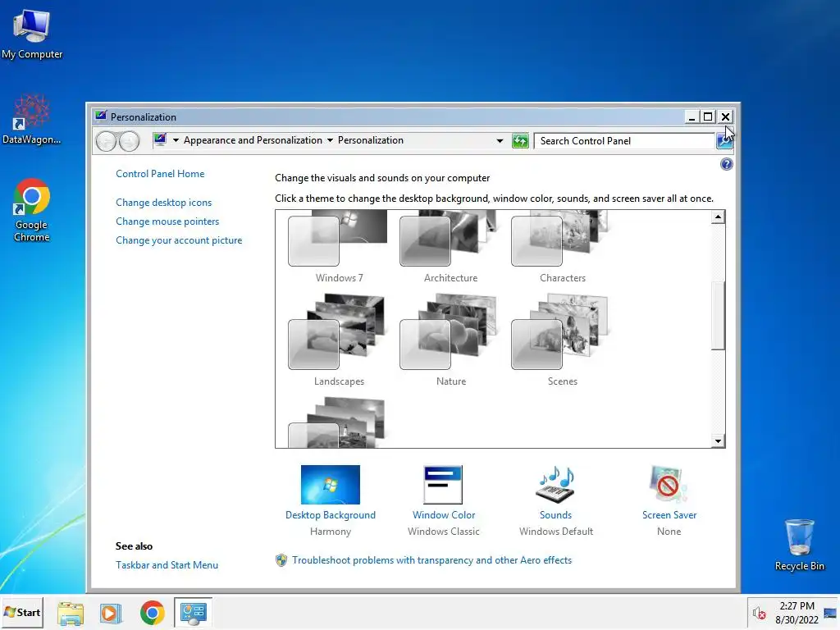Click the theme list scroll up arrow
Viewport: 840px width, 630px height.
click(718, 217)
